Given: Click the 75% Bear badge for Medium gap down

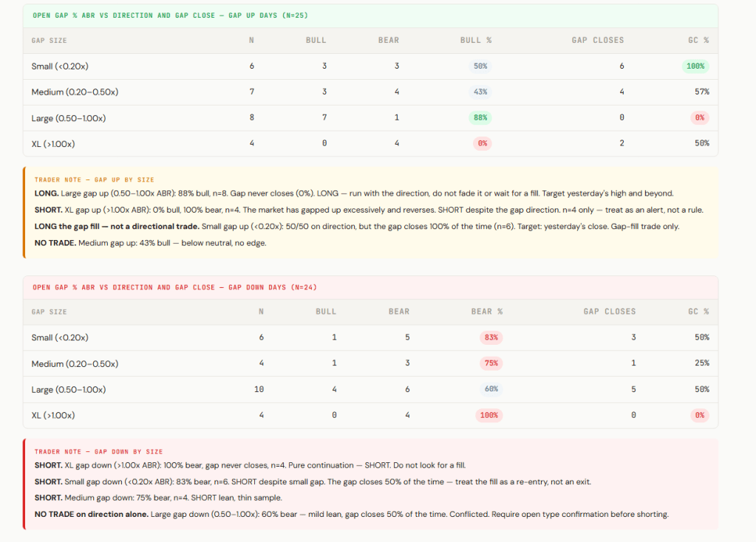Looking at the screenshot, I should tap(491, 363).
